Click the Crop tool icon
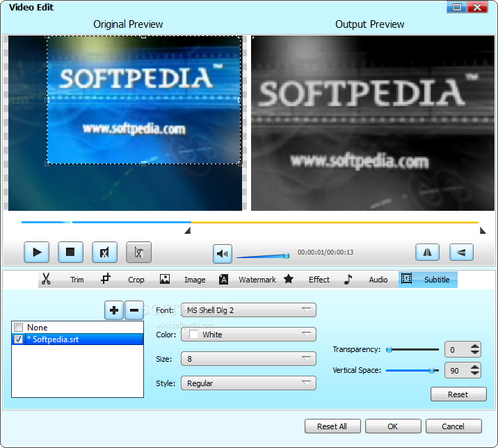498x448 pixels. (106, 279)
